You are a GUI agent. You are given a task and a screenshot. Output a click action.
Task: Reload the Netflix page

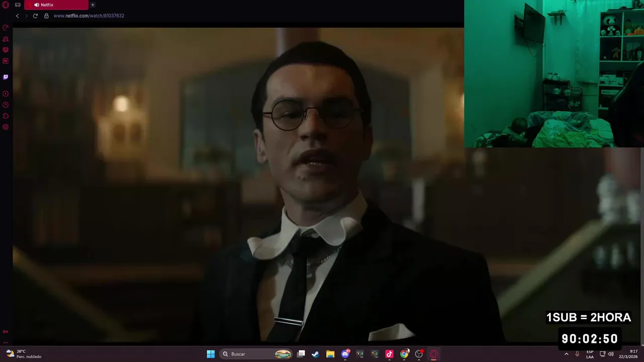coord(35,16)
